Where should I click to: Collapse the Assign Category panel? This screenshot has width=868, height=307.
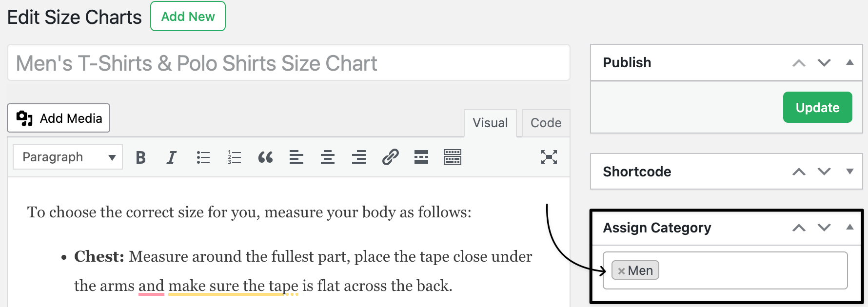(850, 227)
